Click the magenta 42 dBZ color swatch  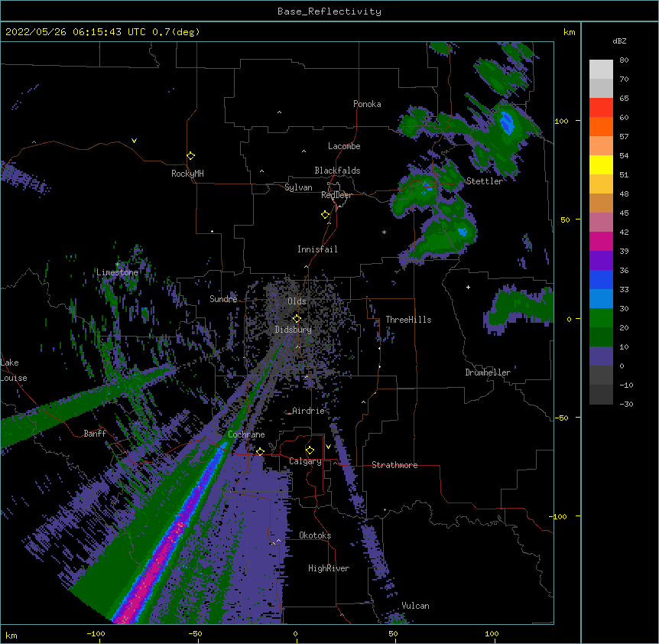(601, 241)
